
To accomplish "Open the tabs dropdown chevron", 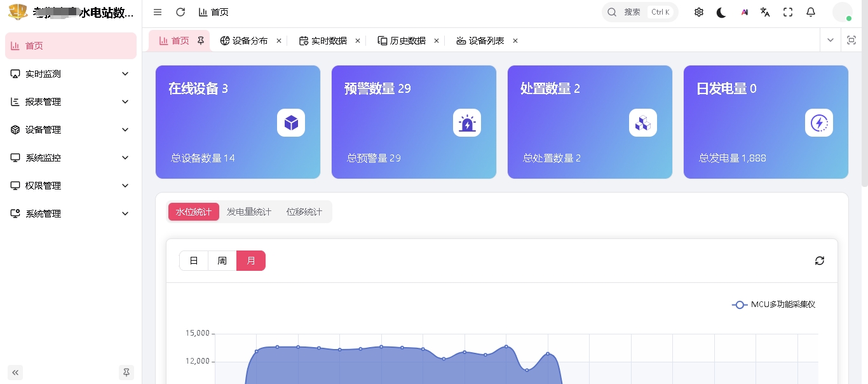I will pyautogui.click(x=831, y=40).
